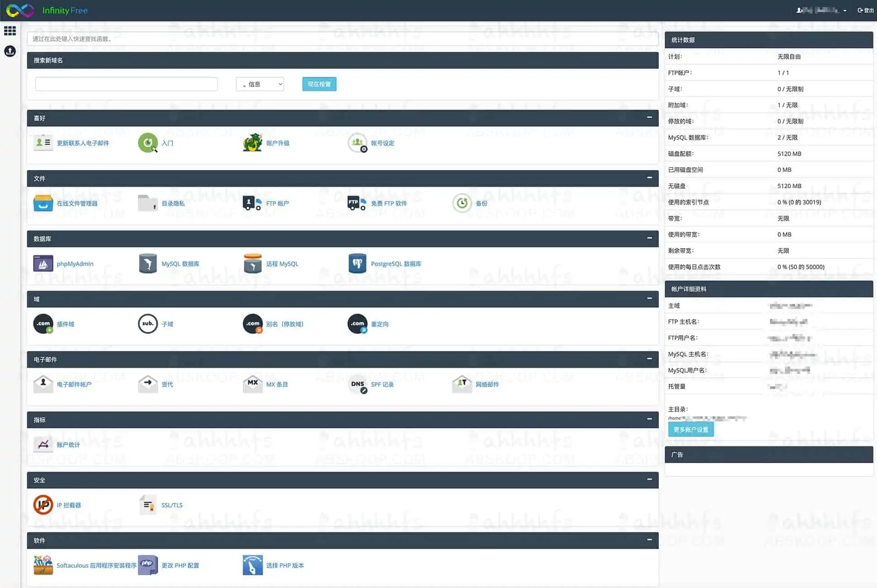Open the IP blocker (IP 拦截器) icon

coord(43,505)
